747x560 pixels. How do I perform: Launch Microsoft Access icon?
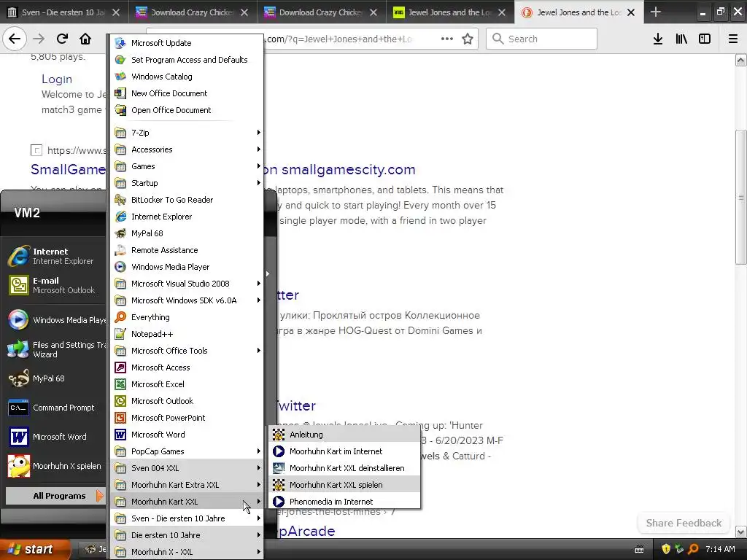(120, 367)
